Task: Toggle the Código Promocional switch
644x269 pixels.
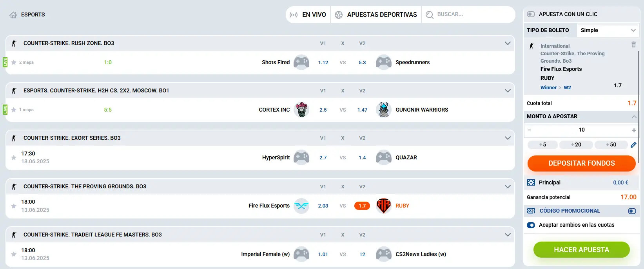Action: 632,211
